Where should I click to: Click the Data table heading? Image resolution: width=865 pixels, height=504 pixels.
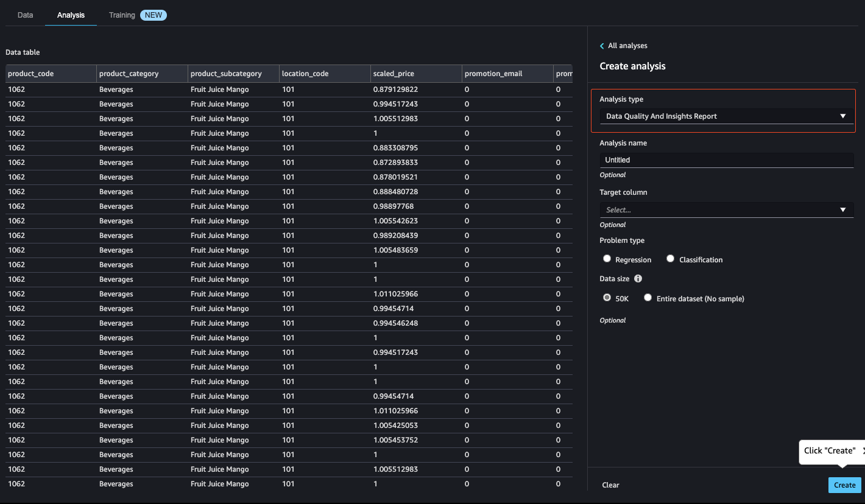pyautogui.click(x=23, y=52)
